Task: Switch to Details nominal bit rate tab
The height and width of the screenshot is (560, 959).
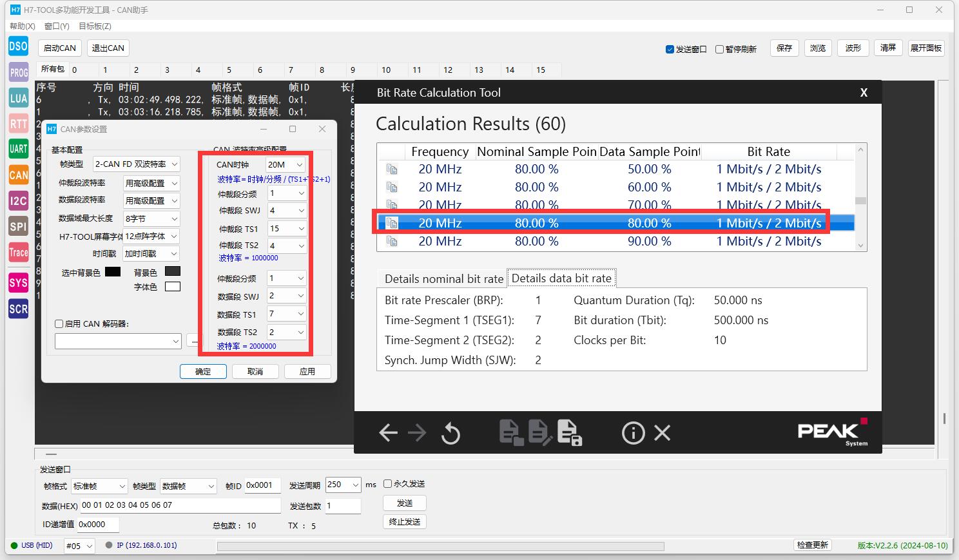Action: click(x=443, y=278)
